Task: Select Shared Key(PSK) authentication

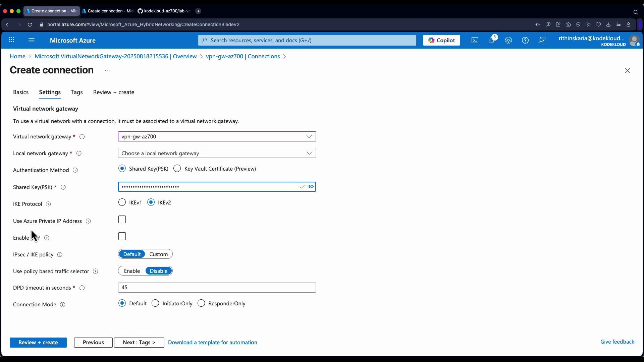Action: coord(122,169)
